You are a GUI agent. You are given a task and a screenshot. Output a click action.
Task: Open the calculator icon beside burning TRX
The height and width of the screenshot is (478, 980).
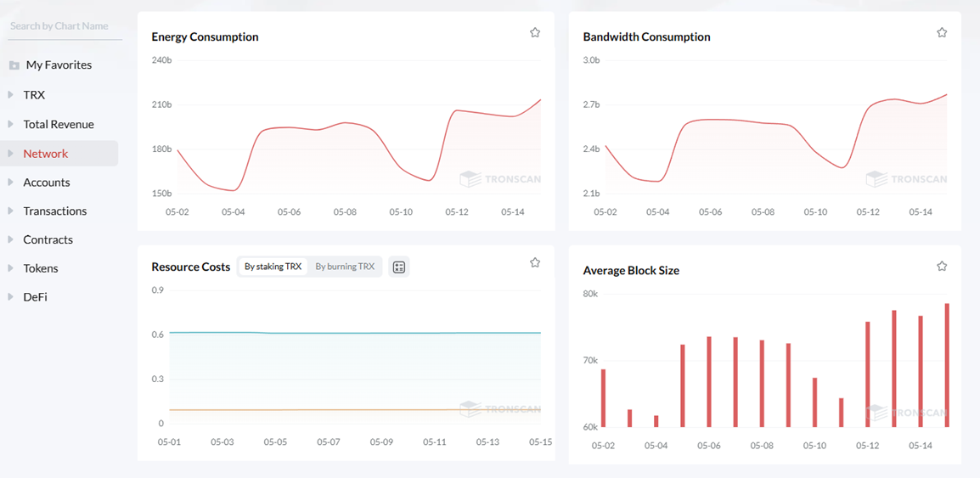coord(399,267)
